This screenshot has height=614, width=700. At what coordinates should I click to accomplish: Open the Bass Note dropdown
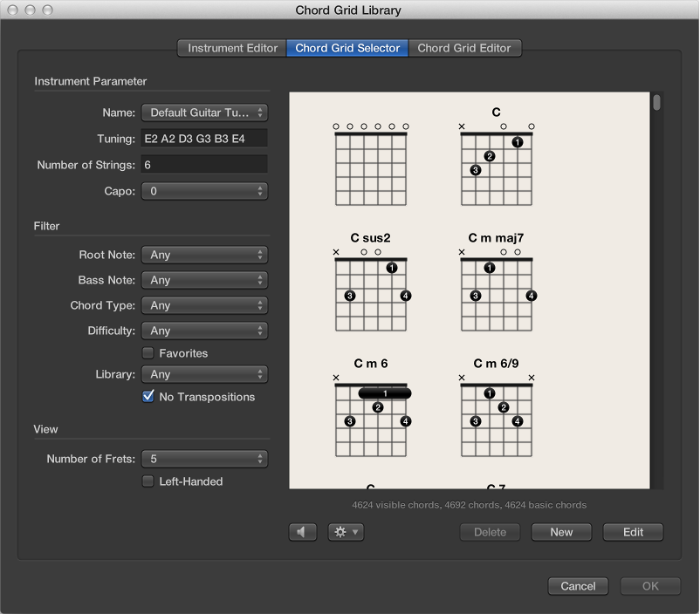tap(204, 280)
